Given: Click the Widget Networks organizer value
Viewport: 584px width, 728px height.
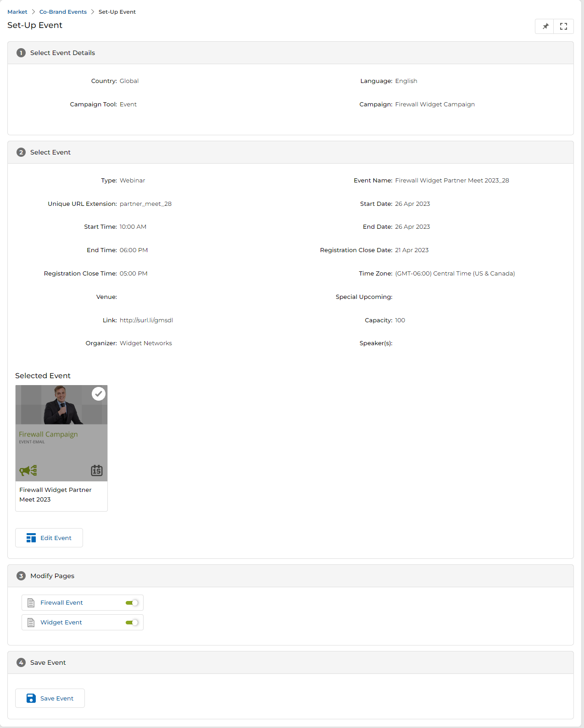Looking at the screenshot, I should pyautogui.click(x=146, y=343).
